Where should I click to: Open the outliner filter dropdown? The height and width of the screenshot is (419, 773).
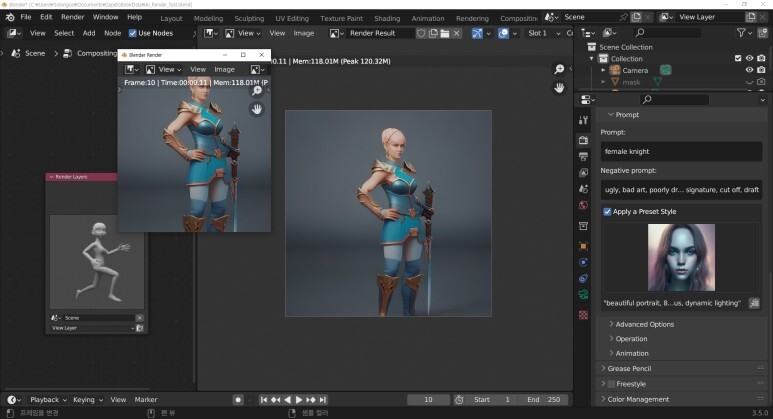click(744, 33)
